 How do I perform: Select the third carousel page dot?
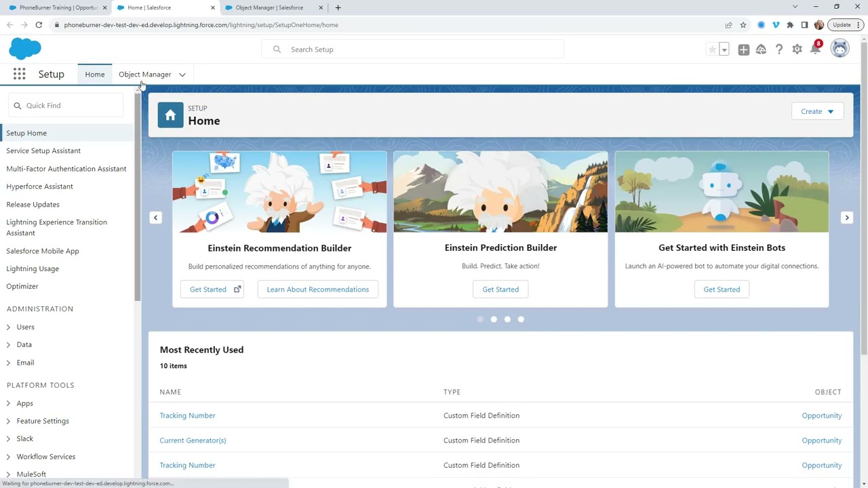[507, 319]
